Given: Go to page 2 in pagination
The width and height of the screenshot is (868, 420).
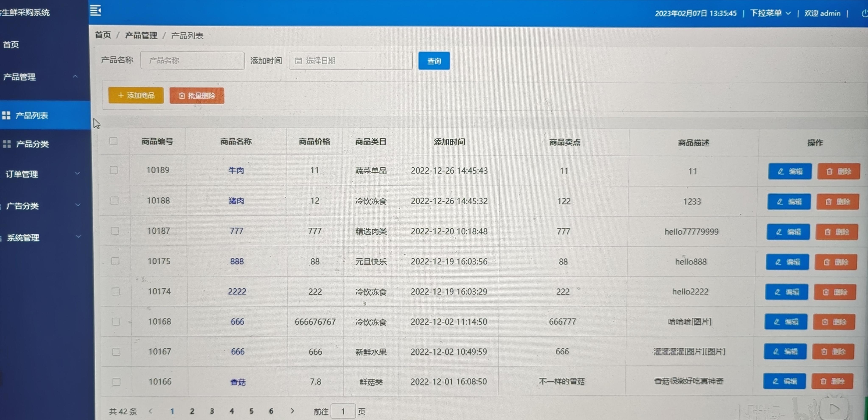Looking at the screenshot, I should click(192, 411).
